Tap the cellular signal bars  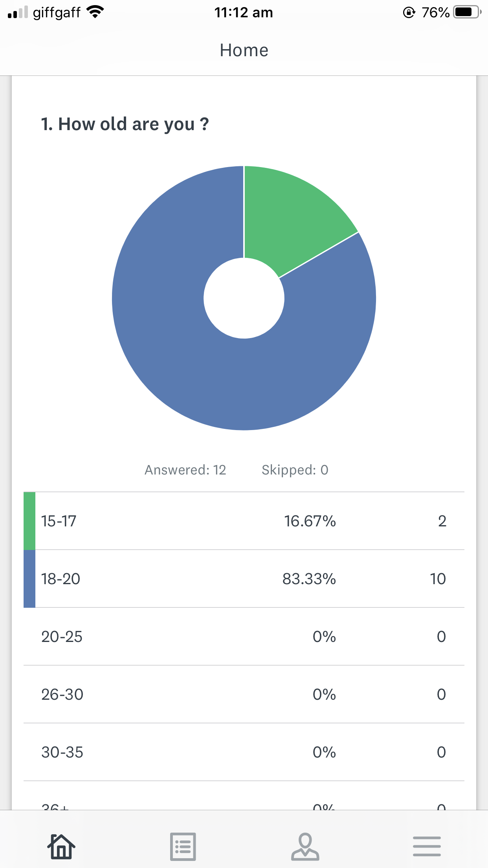click(x=18, y=12)
